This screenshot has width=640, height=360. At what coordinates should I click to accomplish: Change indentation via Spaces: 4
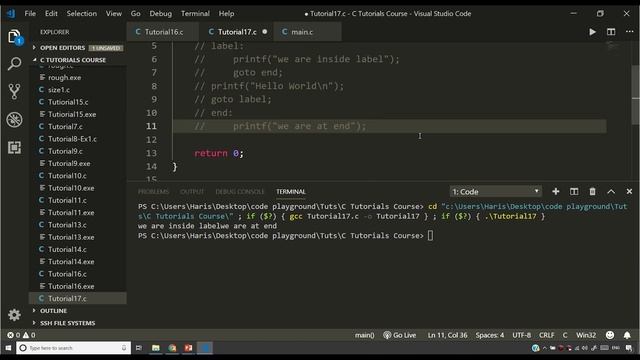click(x=490, y=335)
